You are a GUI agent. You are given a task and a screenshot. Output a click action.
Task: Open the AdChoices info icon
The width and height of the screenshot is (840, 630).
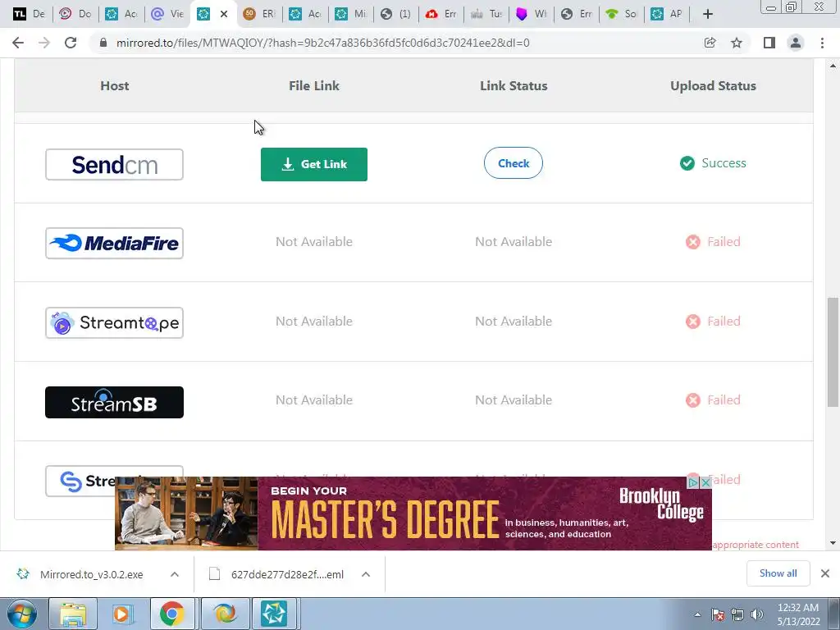[694, 482]
